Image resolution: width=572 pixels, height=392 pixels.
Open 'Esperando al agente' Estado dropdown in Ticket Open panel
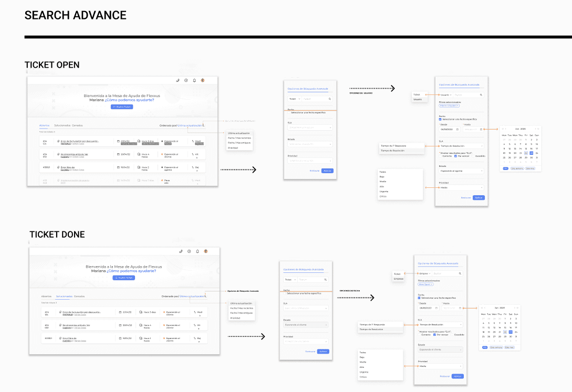pos(461,171)
